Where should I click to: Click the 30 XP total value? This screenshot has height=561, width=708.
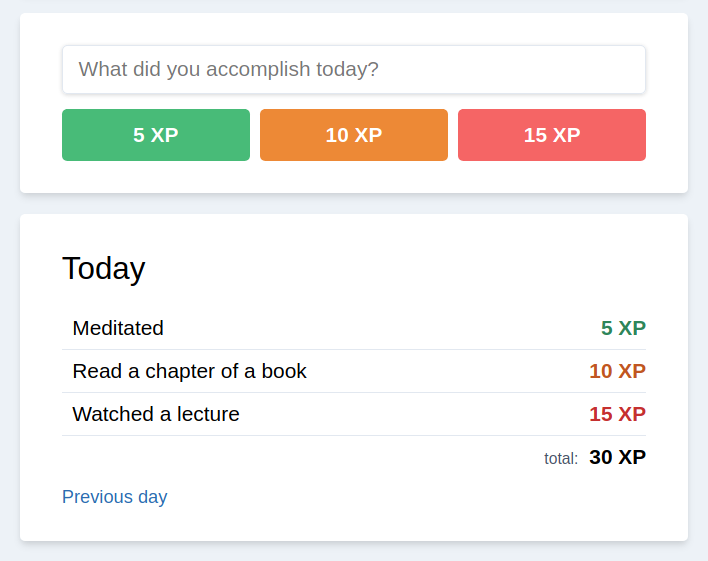coord(617,457)
